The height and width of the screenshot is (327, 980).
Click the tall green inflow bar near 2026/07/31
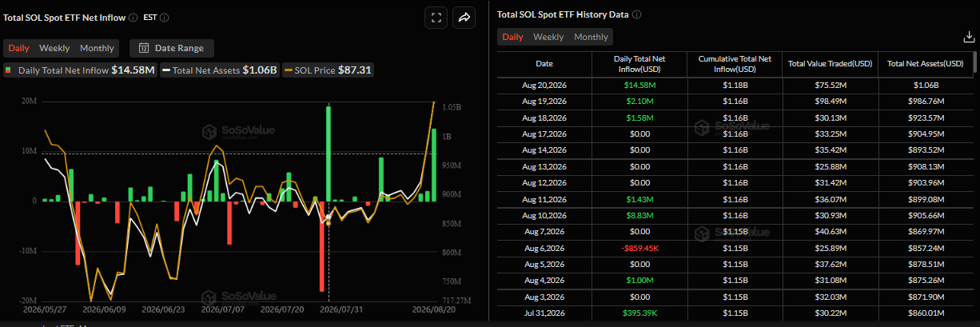coord(329,153)
